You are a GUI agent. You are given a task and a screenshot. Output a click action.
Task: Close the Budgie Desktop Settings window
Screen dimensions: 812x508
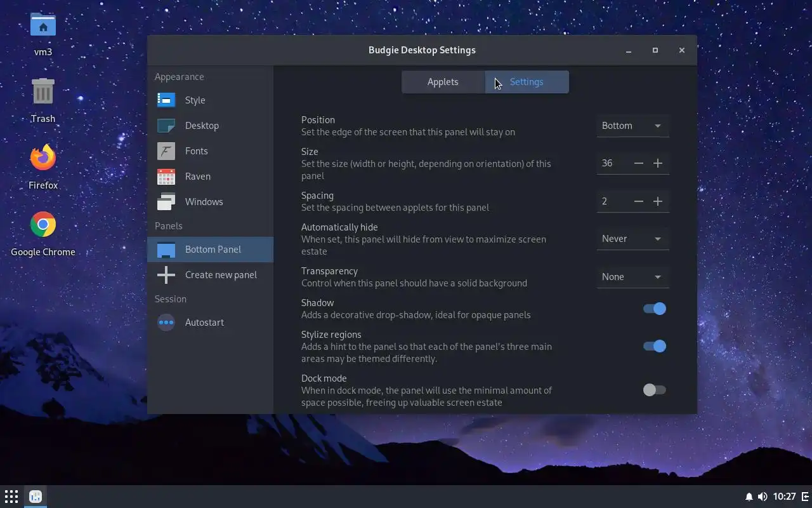click(x=682, y=50)
